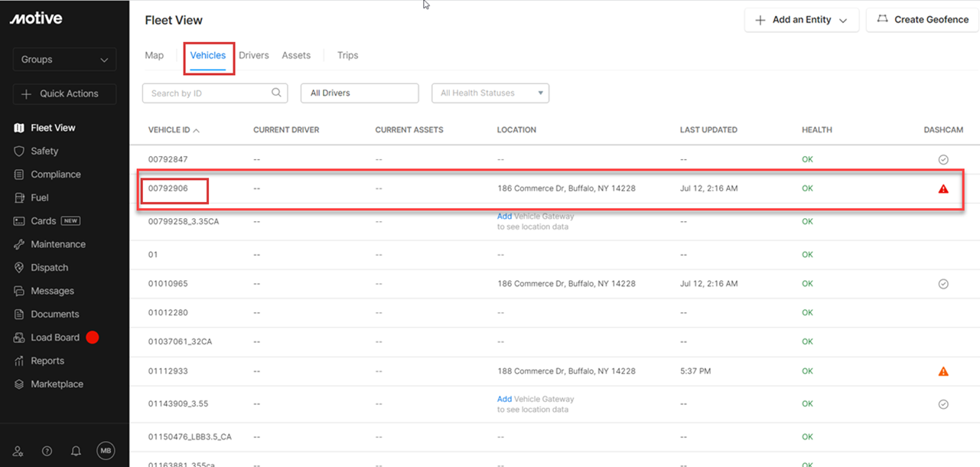The width and height of the screenshot is (980, 467).
Task: Open vehicle 00792847
Action: tap(168, 159)
